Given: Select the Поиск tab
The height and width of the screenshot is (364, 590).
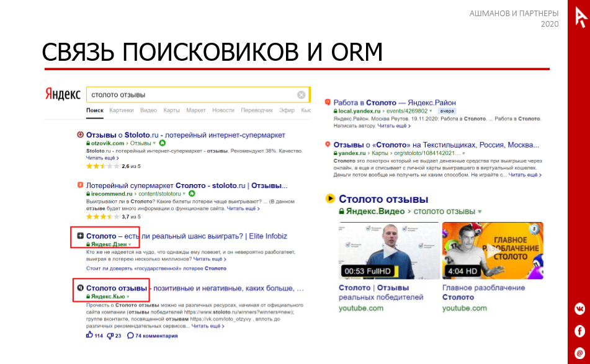Looking at the screenshot, I should [95, 110].
